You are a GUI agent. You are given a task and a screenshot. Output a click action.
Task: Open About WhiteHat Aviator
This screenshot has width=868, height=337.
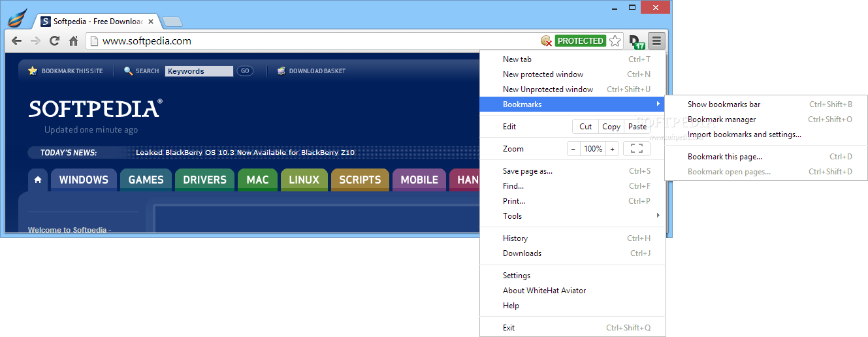[x=573, y=291]
